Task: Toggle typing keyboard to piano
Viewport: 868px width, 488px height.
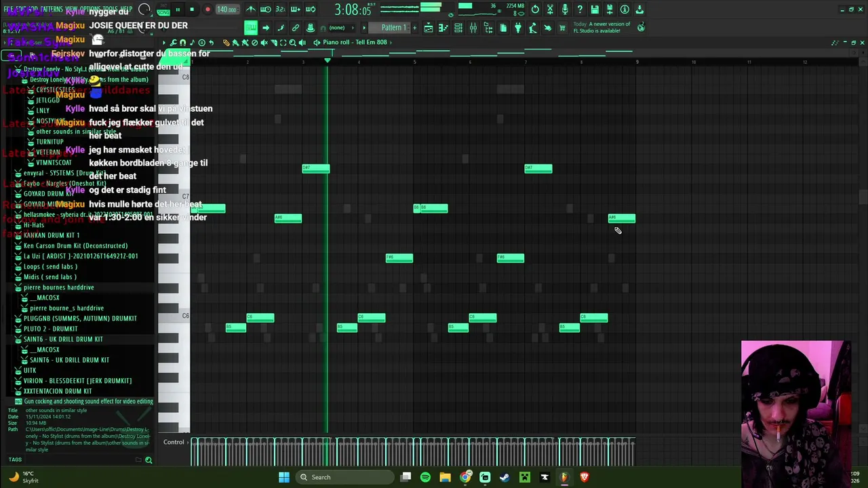Action: (251, 28)
